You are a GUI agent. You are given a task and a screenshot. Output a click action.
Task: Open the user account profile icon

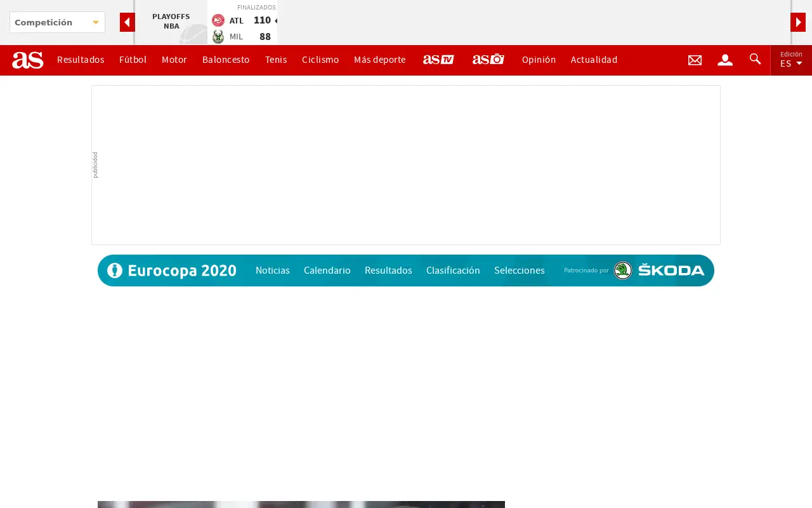[725, 60]
